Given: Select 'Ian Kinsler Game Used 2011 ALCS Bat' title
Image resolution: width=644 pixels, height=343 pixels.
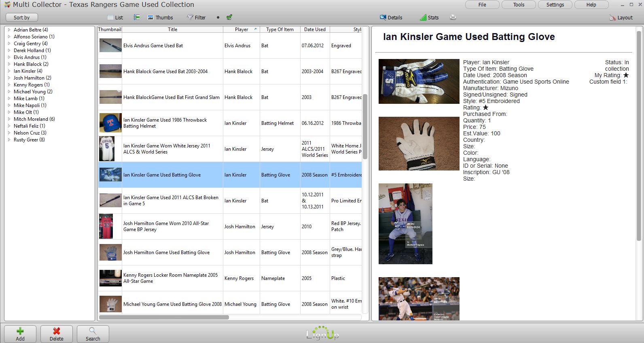Looking at the screenshot, I should point(171,200).
